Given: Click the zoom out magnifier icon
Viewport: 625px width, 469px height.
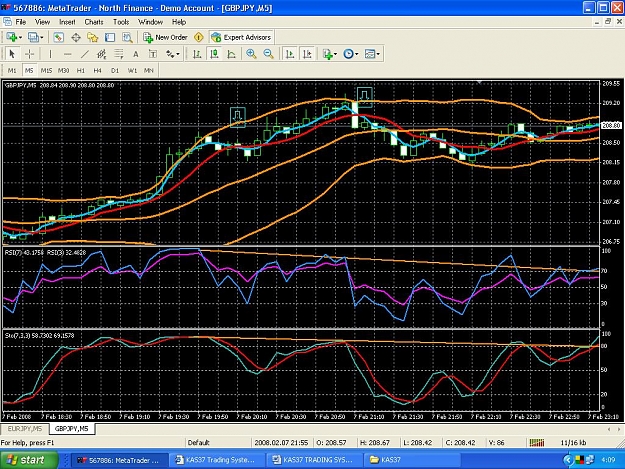Looking at the screenshot, I should click(x=269, y=54).
